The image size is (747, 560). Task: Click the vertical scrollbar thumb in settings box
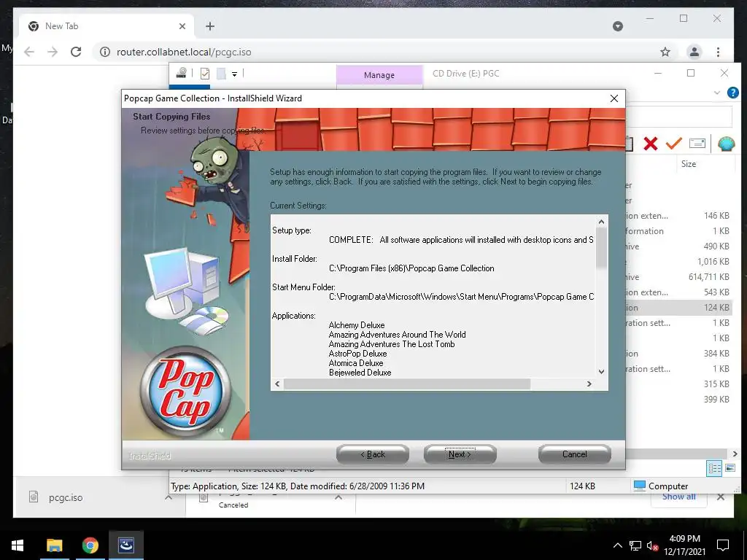point(601,248)
